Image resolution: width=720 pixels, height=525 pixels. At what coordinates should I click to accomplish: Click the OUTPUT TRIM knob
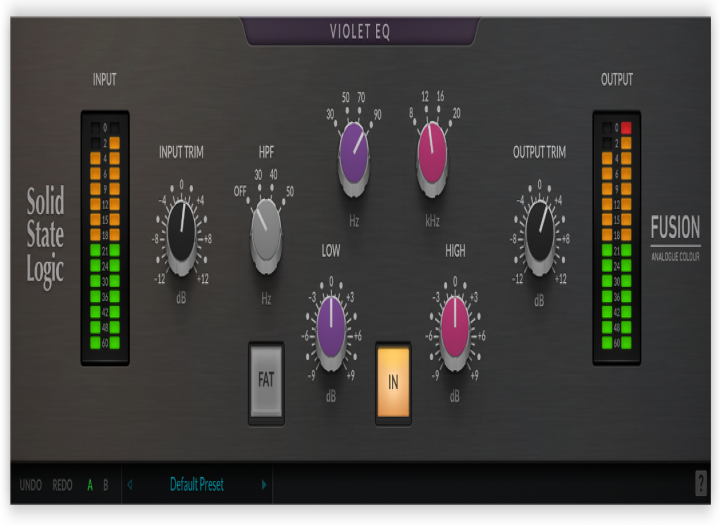pos(540,237)
